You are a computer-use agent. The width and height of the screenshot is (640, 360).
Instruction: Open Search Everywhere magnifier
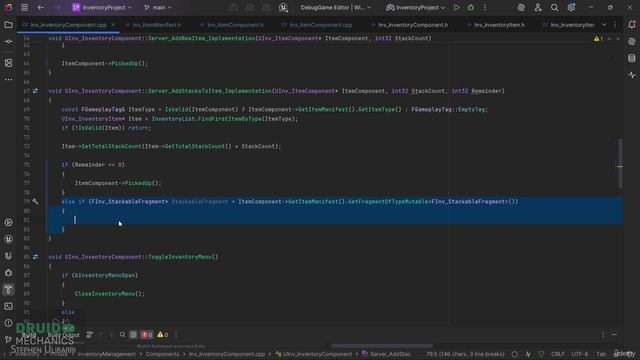pyautogui.click(x=554, y=7)
